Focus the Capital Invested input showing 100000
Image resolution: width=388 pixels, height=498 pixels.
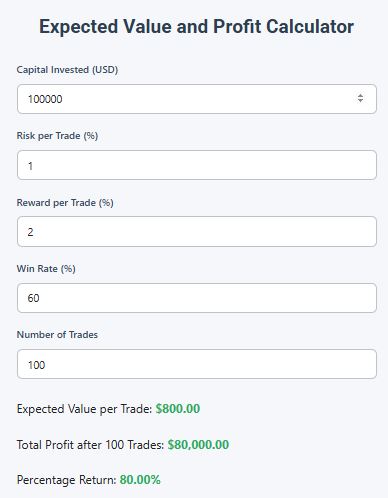pyautogui.click(x=197, y=99)
